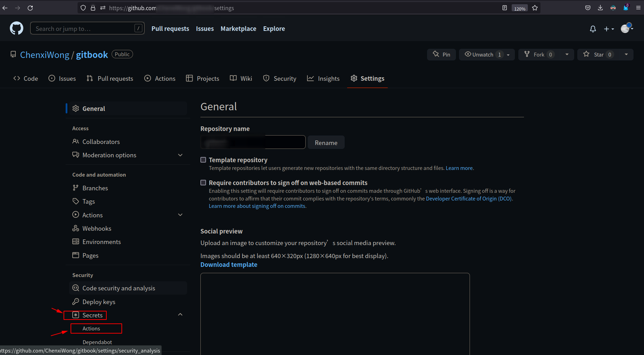
Task: Open the ChenxiWong owner link
Action: [45, 55]
